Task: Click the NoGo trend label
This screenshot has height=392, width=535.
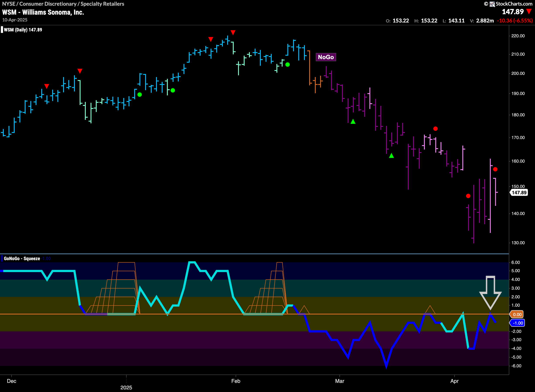Action: pyautogui.click(x=326, y=57)
